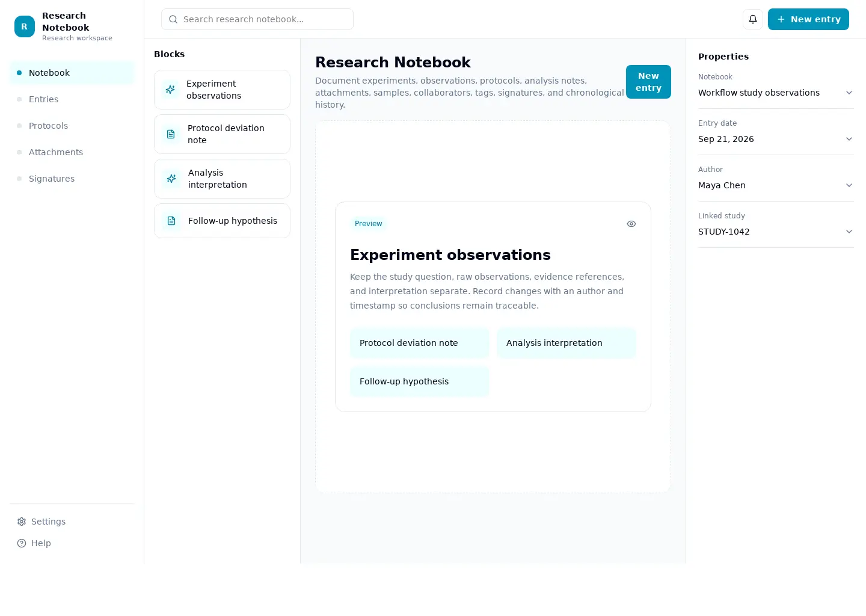Expand the Notebook dropdown chevron

(849, 93)
